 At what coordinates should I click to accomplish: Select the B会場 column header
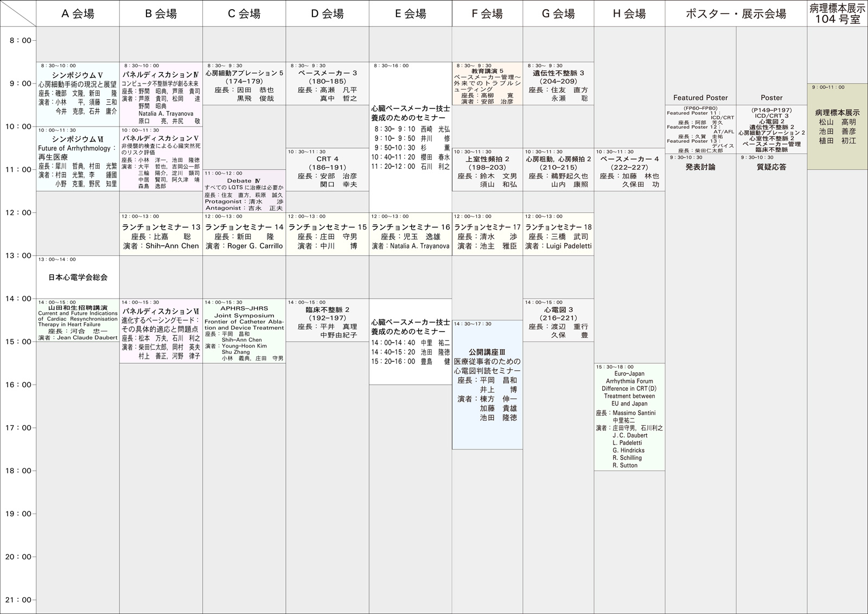(161, 14)
